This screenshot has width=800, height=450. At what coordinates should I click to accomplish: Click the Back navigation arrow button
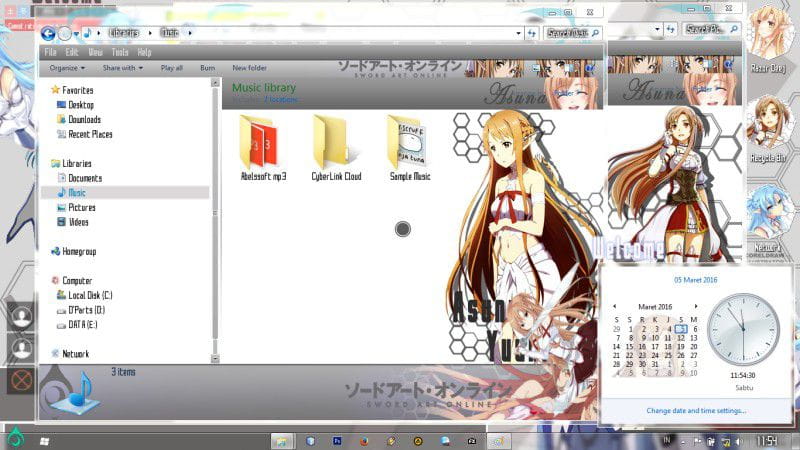tap(48, 33)
